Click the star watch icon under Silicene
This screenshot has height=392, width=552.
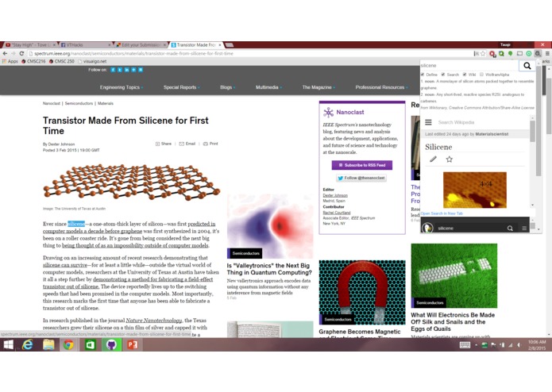tap(450, 159)
